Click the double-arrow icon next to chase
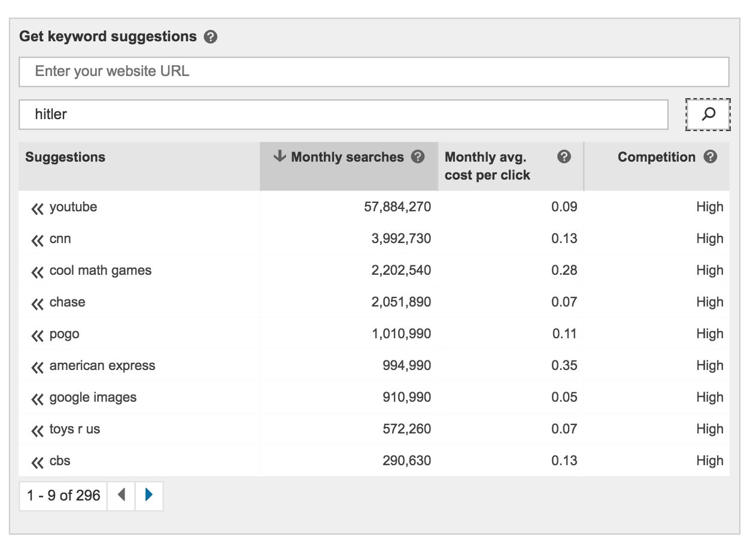This screenshot has height=549, width=756. pos(37,304)
